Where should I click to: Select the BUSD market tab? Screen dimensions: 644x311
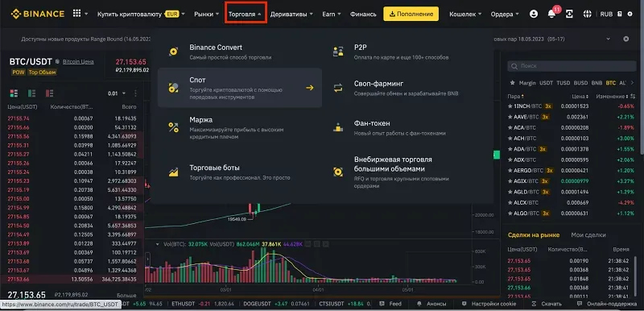click(580, 82)
